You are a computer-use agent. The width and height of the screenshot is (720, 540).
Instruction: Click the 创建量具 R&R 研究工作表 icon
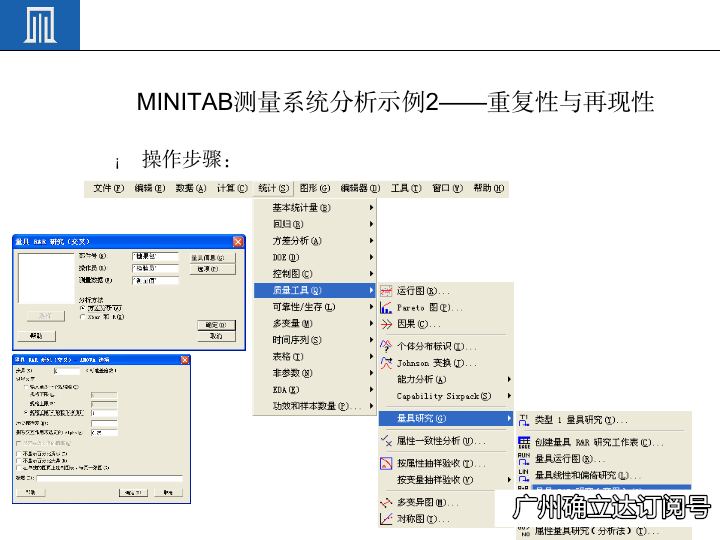(x=524, y=442)
